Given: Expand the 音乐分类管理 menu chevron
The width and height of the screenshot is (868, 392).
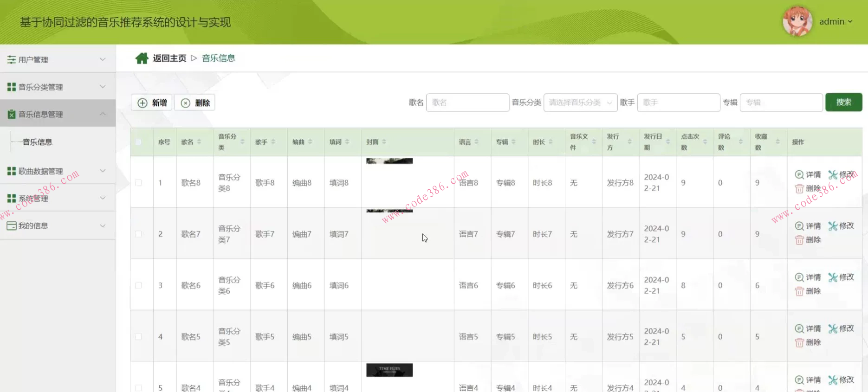Looking at the screenshot, I should [103, 87].
